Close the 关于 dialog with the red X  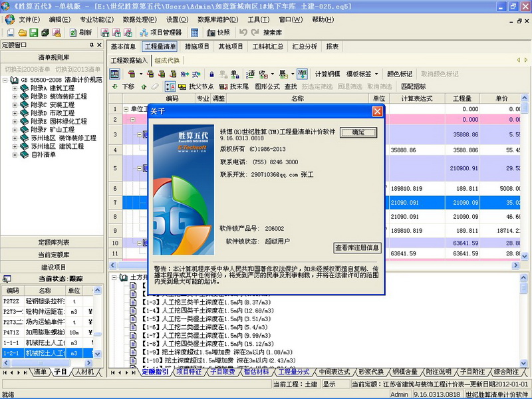(x=377, y=112)
